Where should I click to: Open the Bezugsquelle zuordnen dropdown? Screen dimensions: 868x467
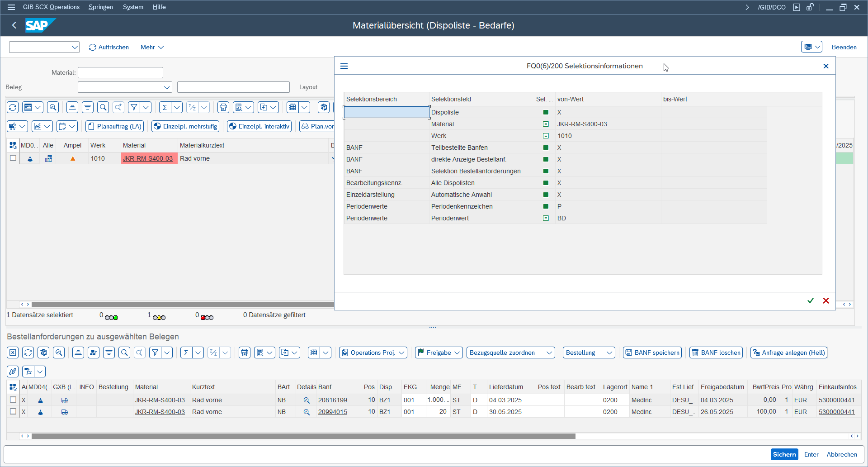(x=510, y=353)
